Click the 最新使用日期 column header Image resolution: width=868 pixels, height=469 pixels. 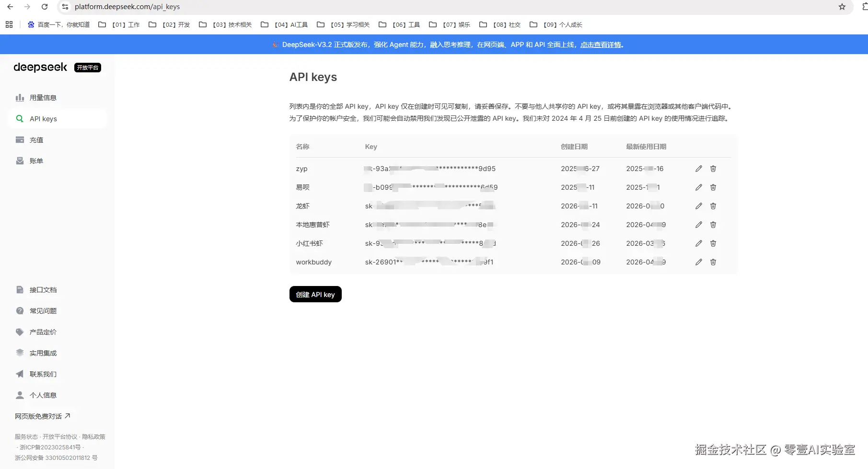pos(646,147)
